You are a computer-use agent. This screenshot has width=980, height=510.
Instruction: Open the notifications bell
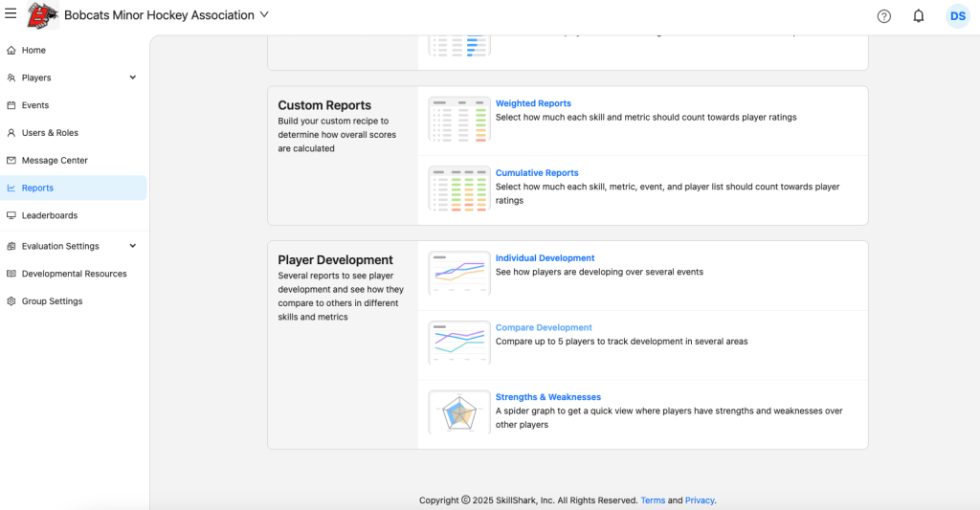(x=918, y=16)
